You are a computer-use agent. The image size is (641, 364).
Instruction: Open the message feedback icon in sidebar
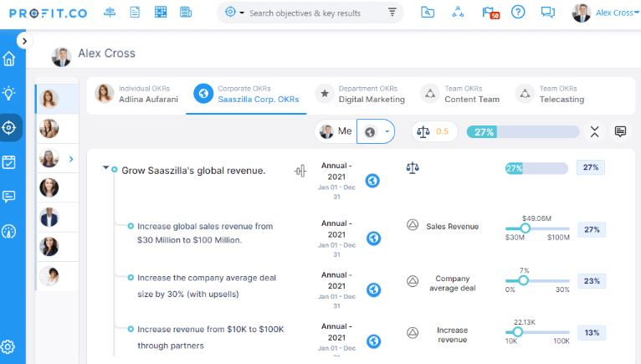(x=9, y=197)
